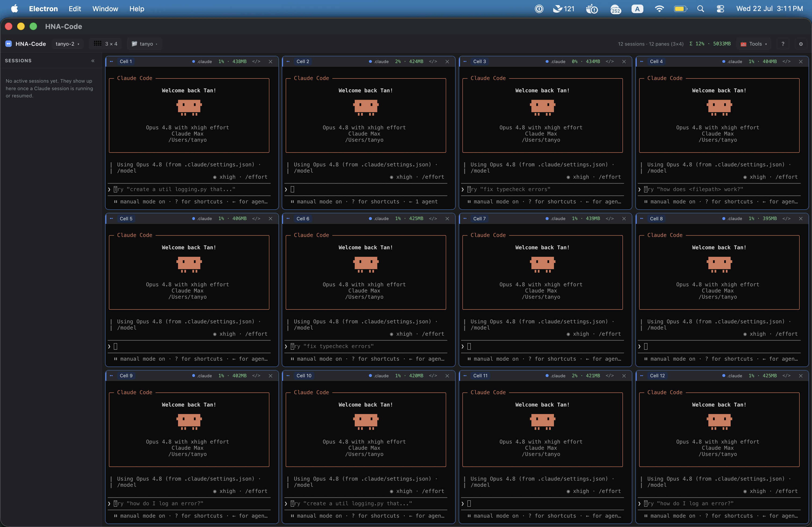This screenshot has height=527, width=812.
Task: Open Control Center in the menu bar
Action: click(x=720, y=9)
